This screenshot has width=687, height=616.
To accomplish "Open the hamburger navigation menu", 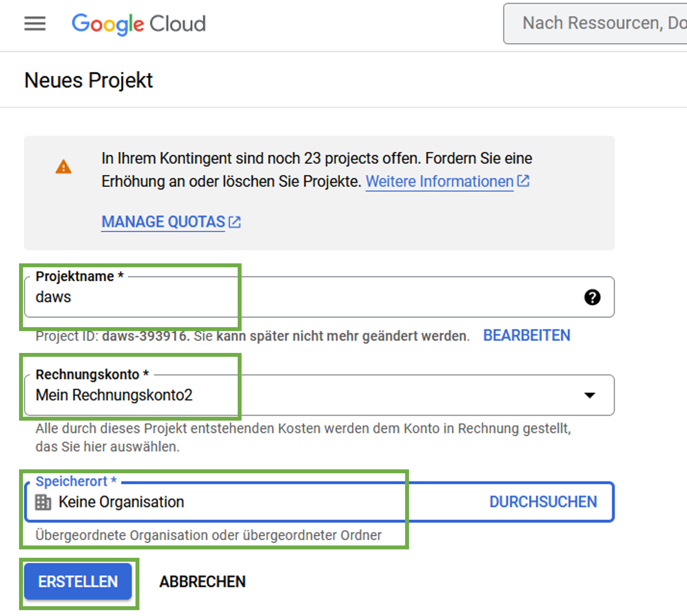I will point(35,24).
